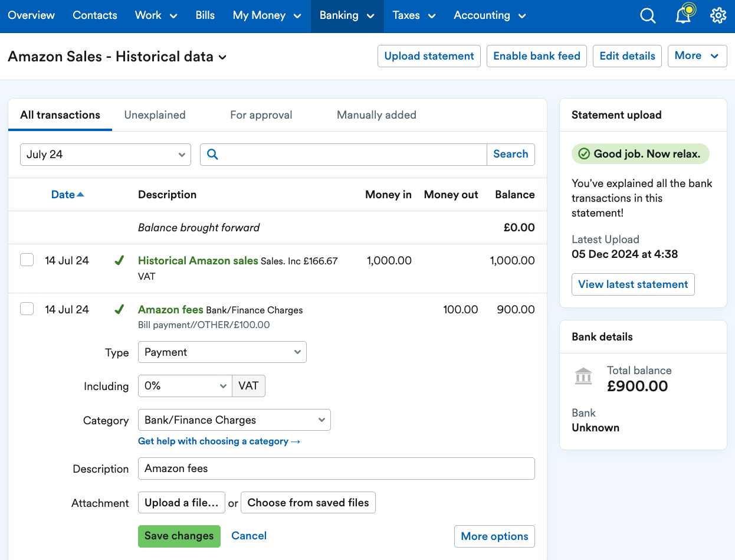Go to Overview

(31, 16)
